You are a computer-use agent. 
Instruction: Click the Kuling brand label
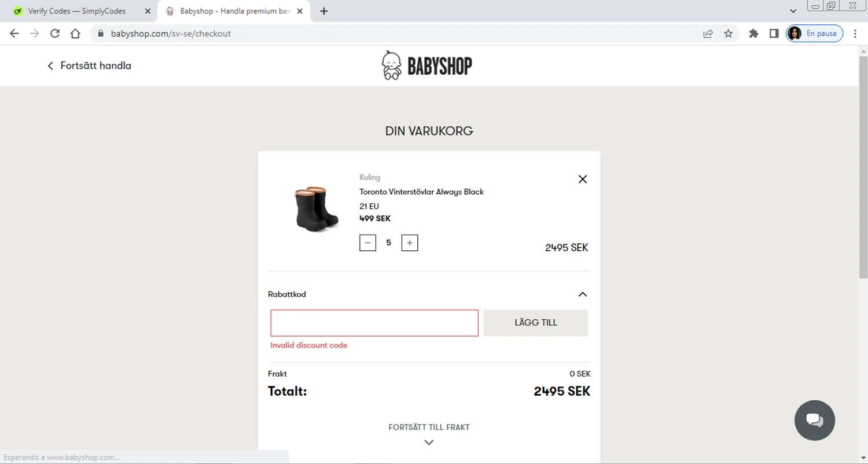[370, 177]
